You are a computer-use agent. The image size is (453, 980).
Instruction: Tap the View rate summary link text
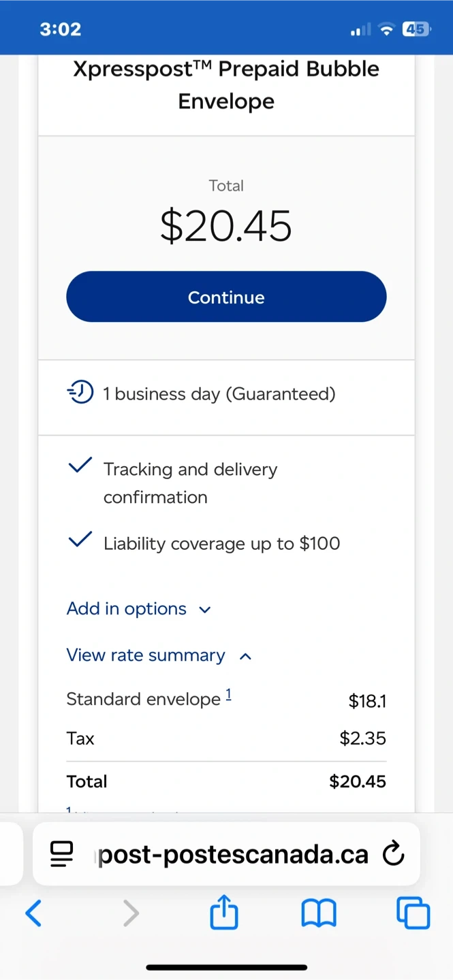point(146,655)
